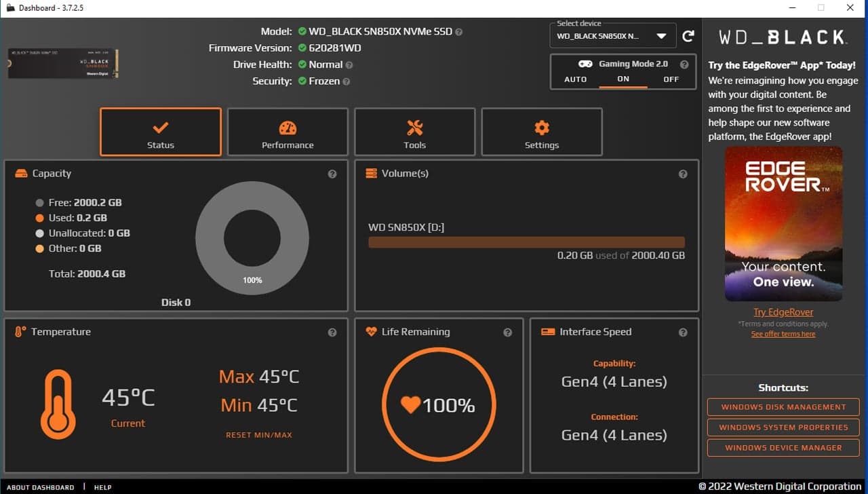Click 'Gen4 (4 Lanes)' under Capability
This screenshot has width=868, height=494.
614,381
